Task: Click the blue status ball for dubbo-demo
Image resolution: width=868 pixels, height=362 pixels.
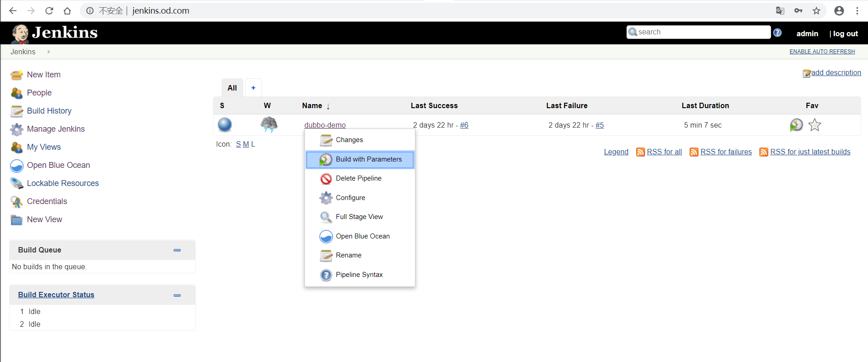Action: pyautogui.click(x=225, y=124)
